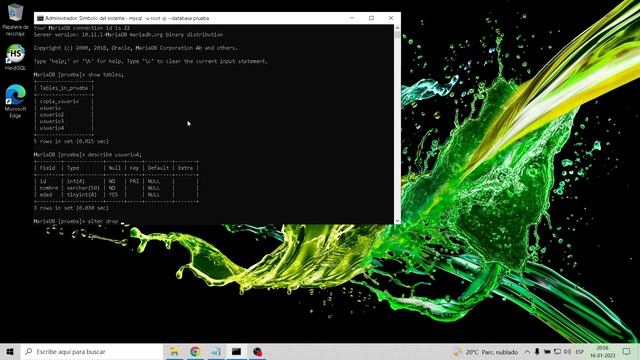The image size is (640, 360).
Task: Minimize the command prompt window
Action: (352, 18)
